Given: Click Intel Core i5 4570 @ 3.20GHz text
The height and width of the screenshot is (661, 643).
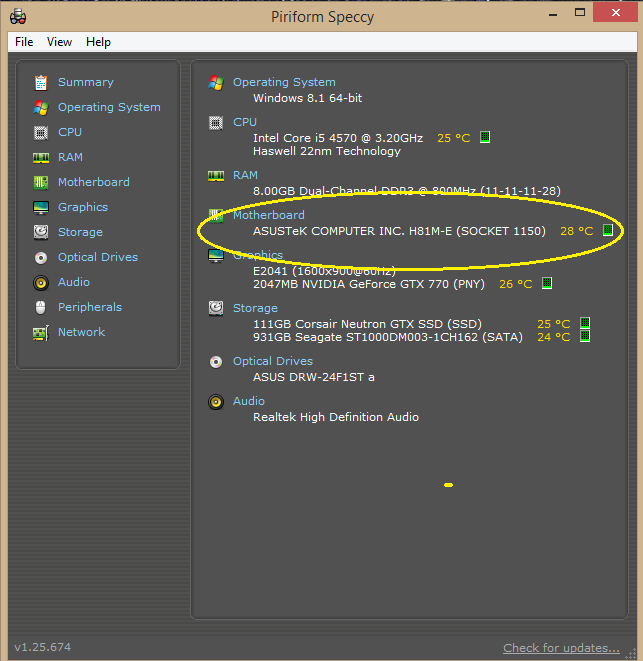Looking at the screenshot, I should pyautogui.click(x=338, y=138).
